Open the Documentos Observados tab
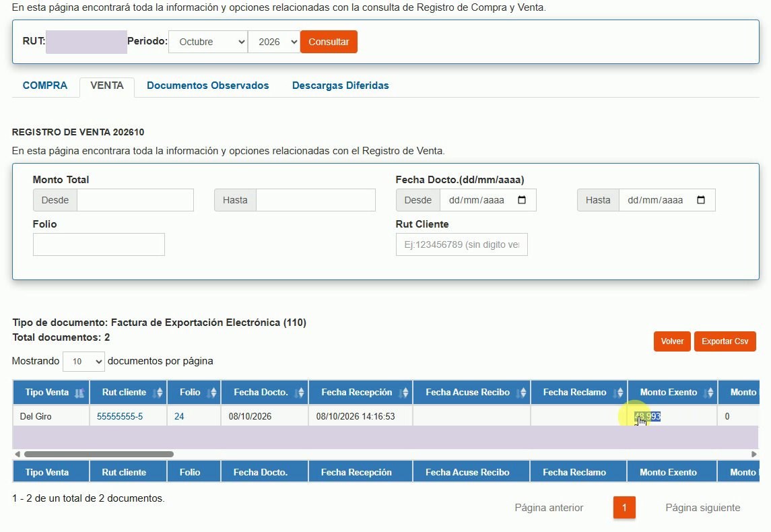The height and width of the screenshot is (532, 771). [x=208, y=86]
